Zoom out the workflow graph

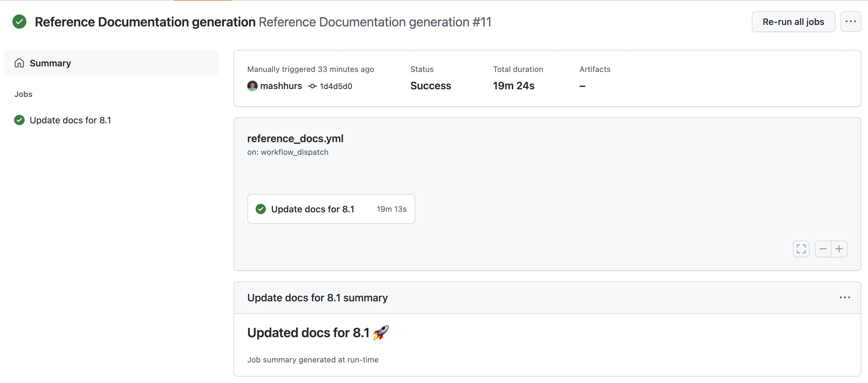(823, 249)
